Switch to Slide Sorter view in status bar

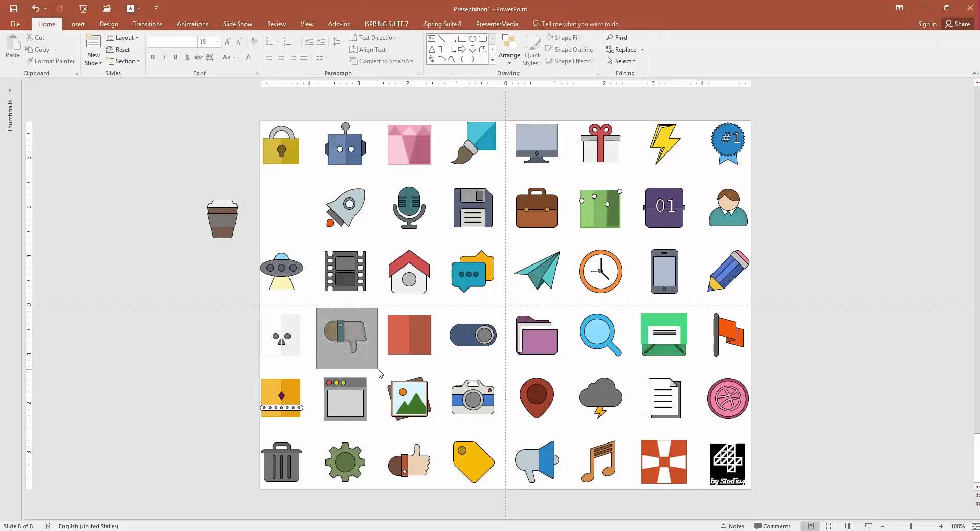[x=830, y=526]
